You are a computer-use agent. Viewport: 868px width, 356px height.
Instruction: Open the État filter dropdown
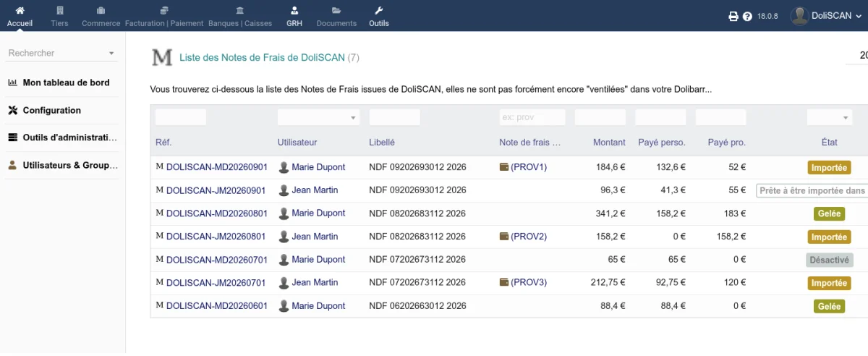point(829,117)
